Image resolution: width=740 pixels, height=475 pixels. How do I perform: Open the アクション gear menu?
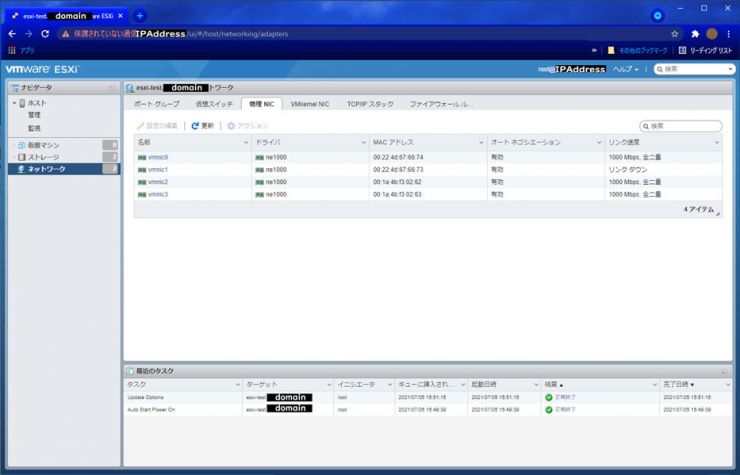[x=247, y=126]
